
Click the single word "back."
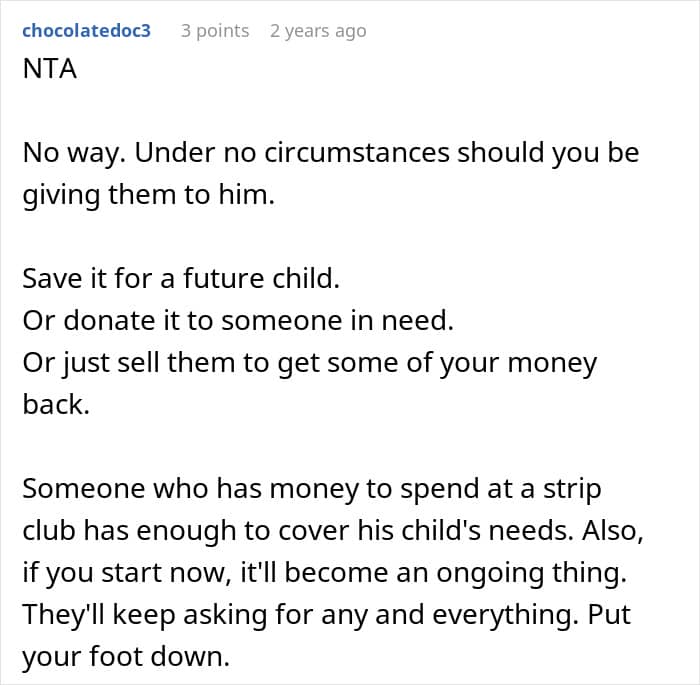click(x=55, y=404)
